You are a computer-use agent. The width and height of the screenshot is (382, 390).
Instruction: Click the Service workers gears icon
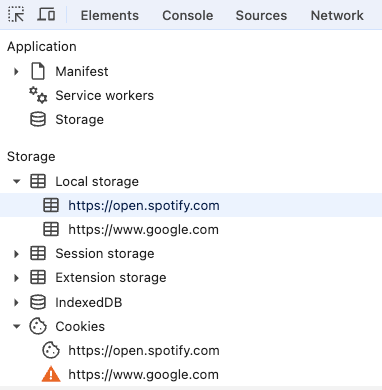(38, 95)
